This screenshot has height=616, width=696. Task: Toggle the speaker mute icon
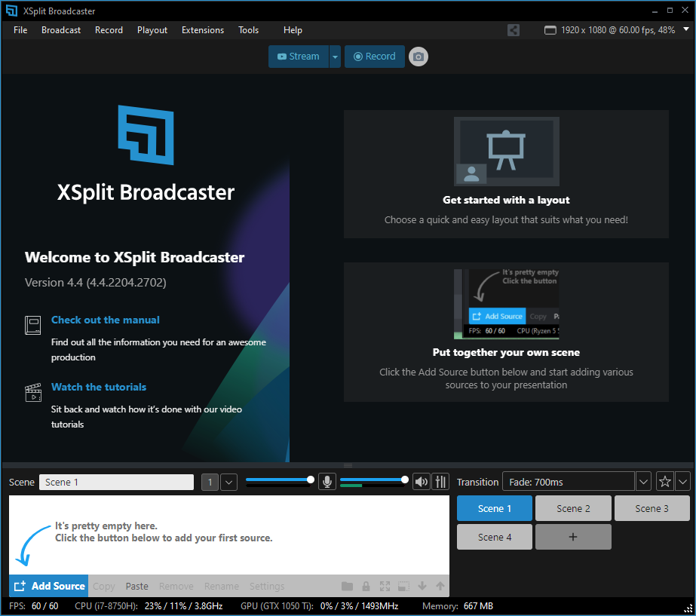coord(422,482)
